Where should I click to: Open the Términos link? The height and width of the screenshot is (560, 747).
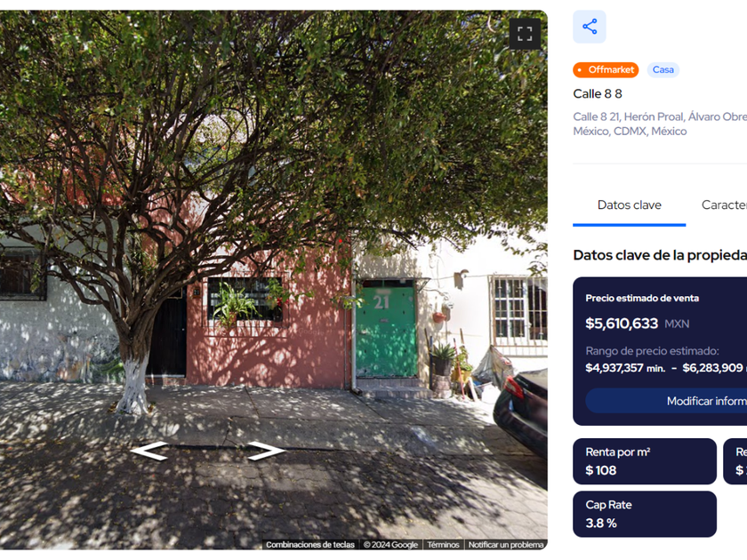pos(443,545)
